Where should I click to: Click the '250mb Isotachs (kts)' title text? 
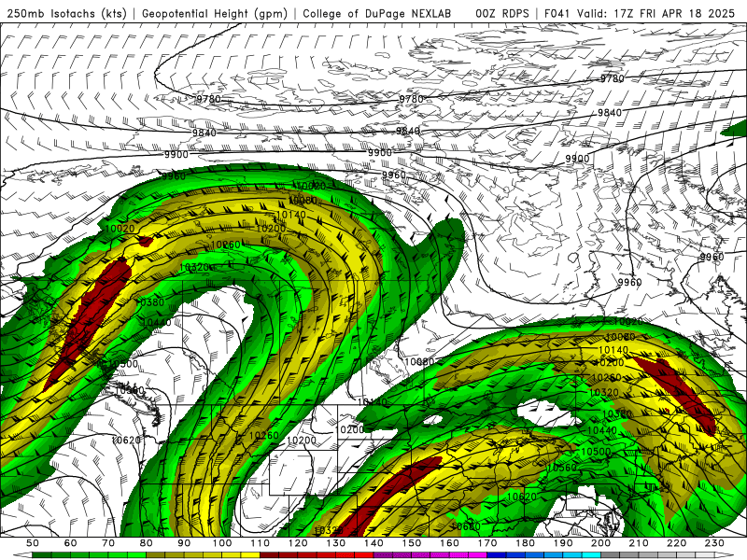66,13
